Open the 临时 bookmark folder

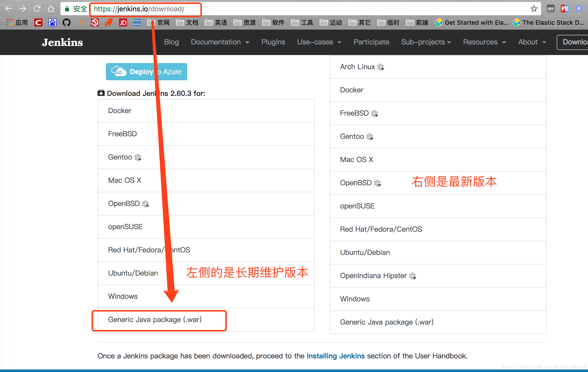pos(388,23)
